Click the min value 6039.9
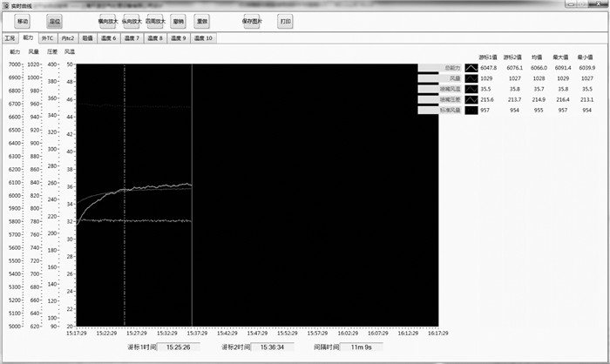The height and width of the screenshot is (364, 610). pyautogui.click(x=587, y=68)
